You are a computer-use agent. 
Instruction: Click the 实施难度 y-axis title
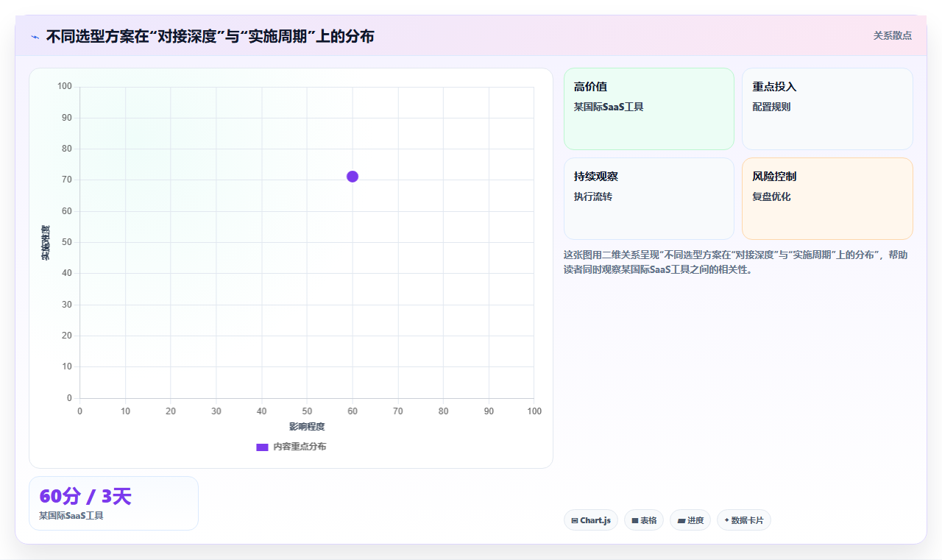pos(46,242)
